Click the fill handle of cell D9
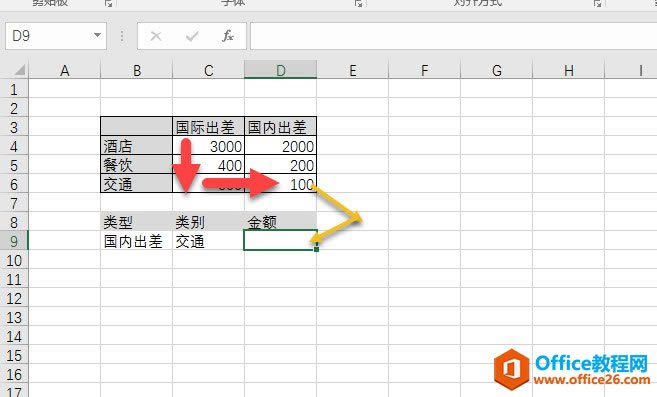657x397 pixels. 316,249
